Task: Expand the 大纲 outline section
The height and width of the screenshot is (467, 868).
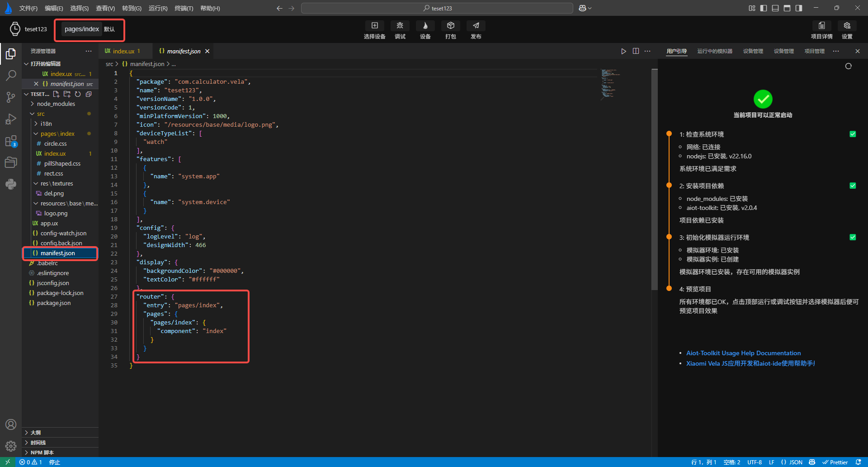Action: [35, 433]
